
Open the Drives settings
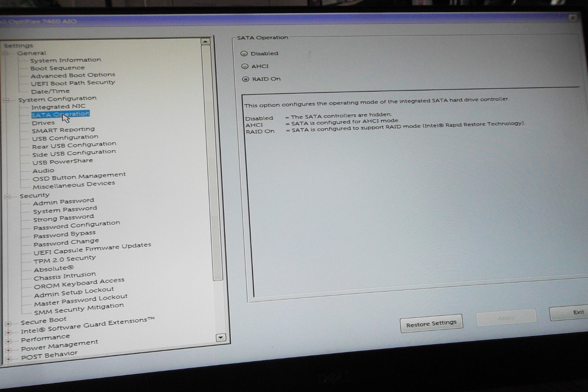pyautogui.click(x=43, y=123)
